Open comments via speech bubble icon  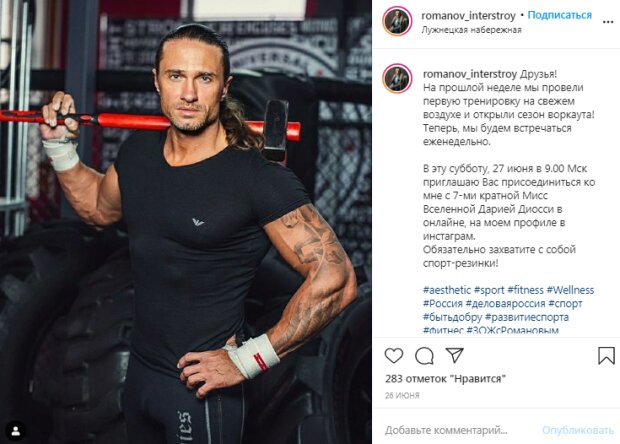tap(424, 356)
